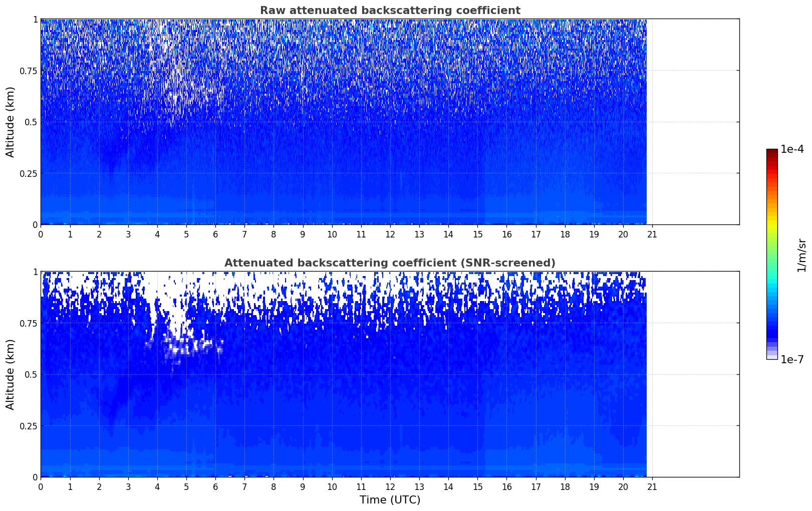This screenshot has width=812, height=511.
Task: Click hour tick '7' on the SNR-screened plot
Action: 244,486
